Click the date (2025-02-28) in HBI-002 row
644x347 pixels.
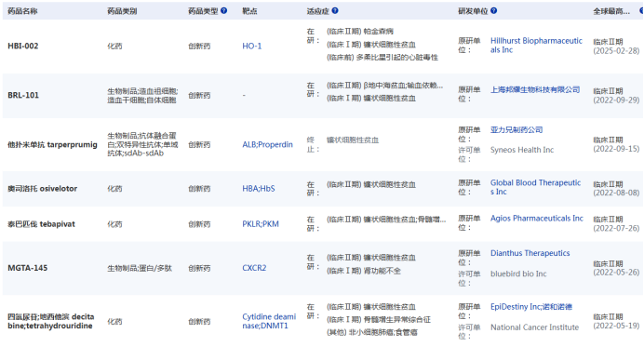point(616,51)
